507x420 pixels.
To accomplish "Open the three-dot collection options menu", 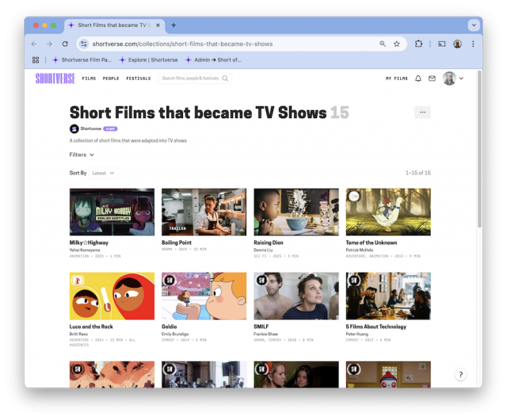I will pos(422,113).
